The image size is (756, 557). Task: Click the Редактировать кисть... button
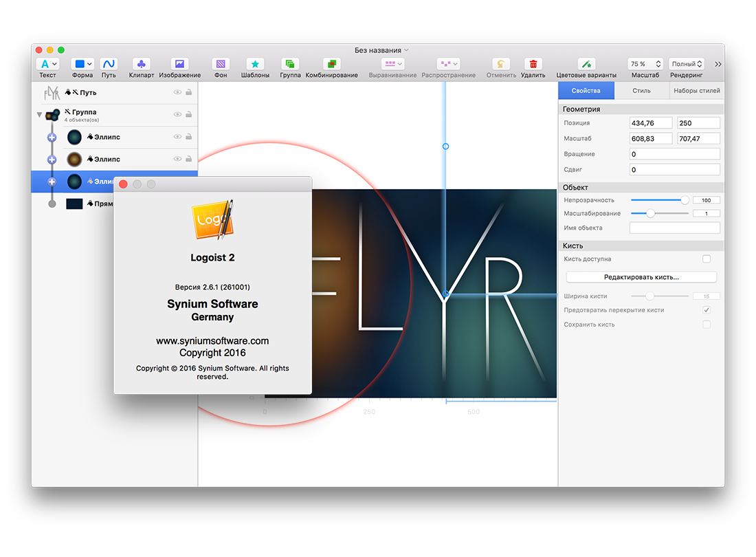click(641, 277)
